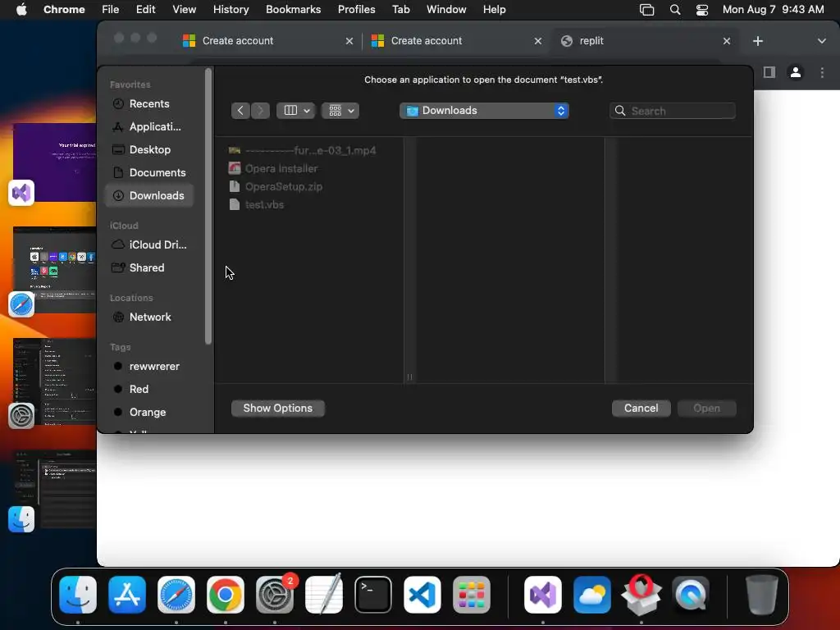Close the replit tab
The image size is (840, 630).
(x=727, y=41)
